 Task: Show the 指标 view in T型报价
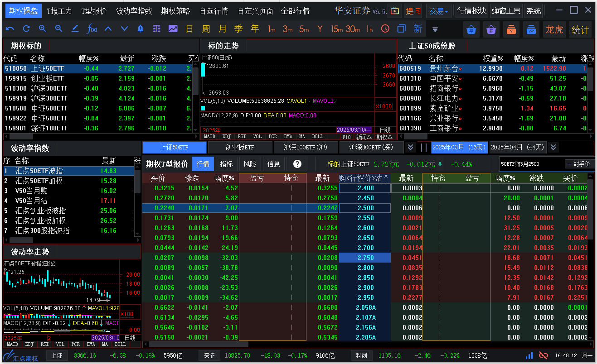coord(227,164)
